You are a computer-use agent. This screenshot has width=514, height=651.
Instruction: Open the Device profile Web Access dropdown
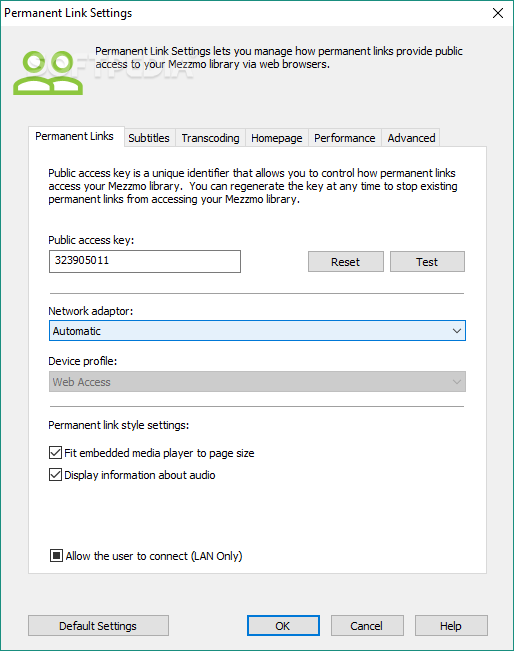(257, 382)
